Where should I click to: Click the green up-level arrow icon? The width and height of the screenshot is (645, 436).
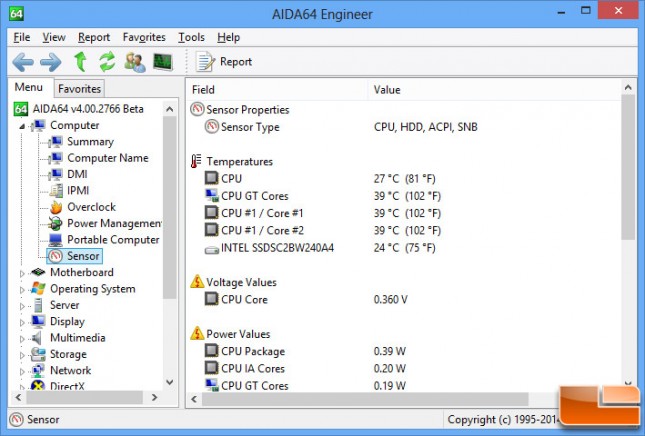[81, 62]
